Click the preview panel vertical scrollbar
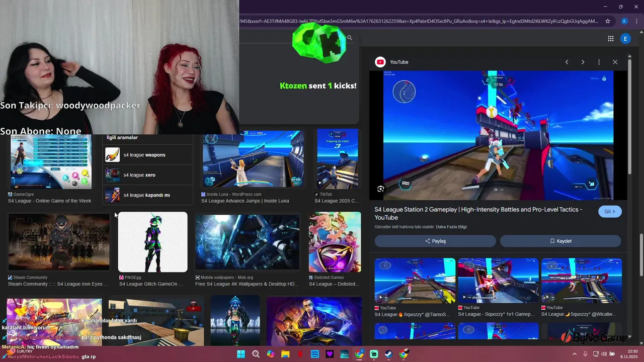The width and height of the screenshot is (644, 362). tap(629, 116)
